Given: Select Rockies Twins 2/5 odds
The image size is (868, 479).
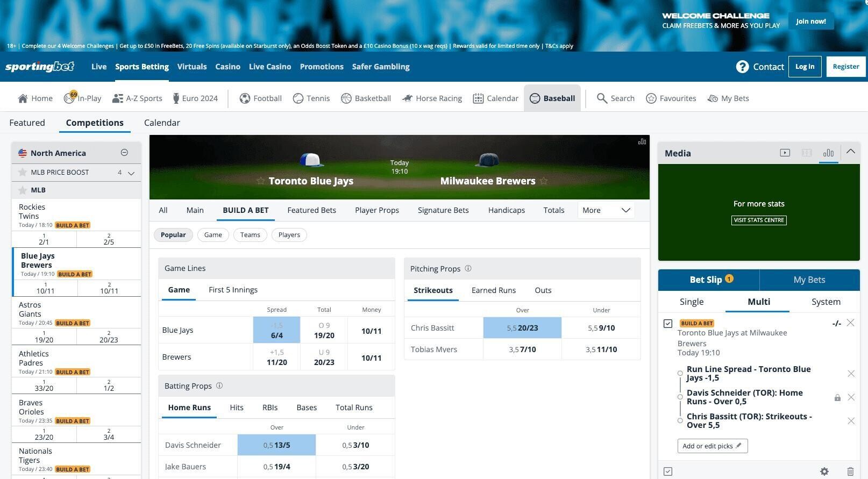Looking at the screenshot, I should (109, 239).
